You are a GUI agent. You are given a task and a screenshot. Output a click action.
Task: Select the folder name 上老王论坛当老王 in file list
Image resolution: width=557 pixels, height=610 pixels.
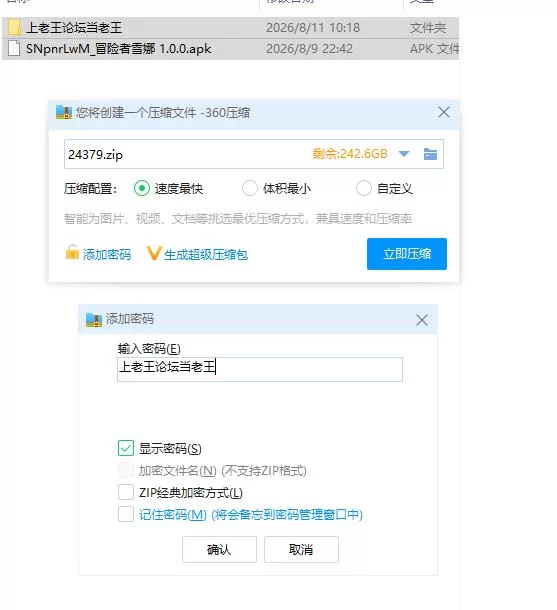point(74,28)
